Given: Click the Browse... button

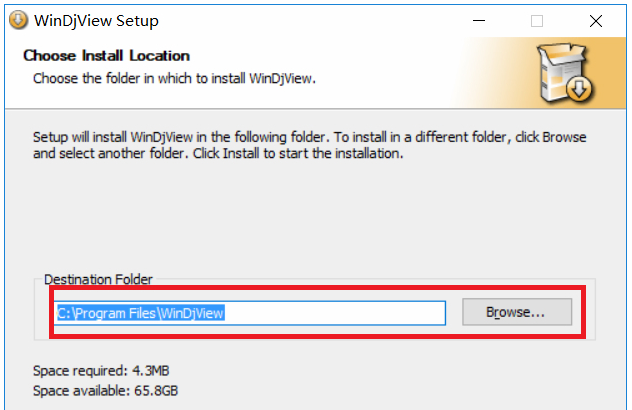Looking at the screenshot, I should pos(516,313).
